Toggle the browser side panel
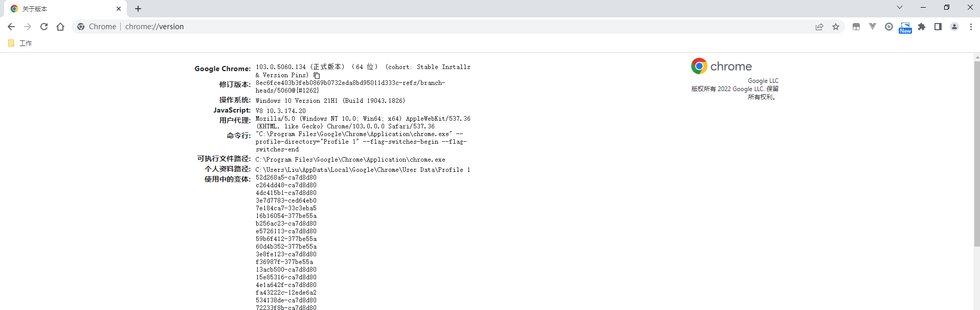Screen dimensions: 980x310 point(938,27)
